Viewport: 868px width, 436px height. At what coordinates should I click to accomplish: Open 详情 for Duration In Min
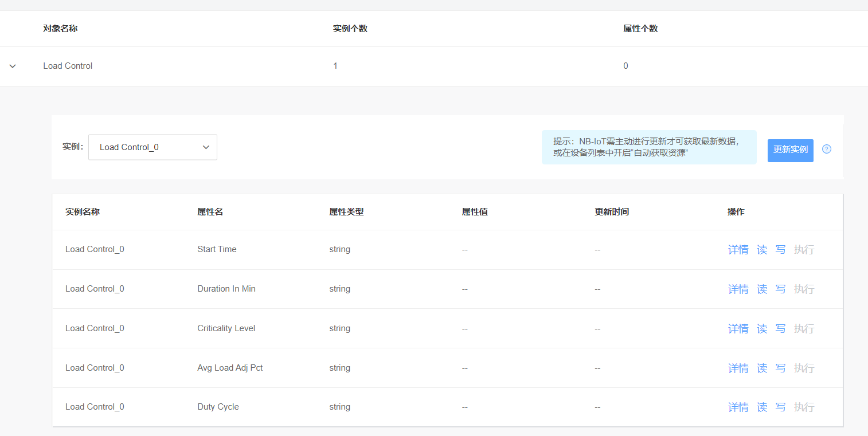pyautogui.click(x=738, y=289)
